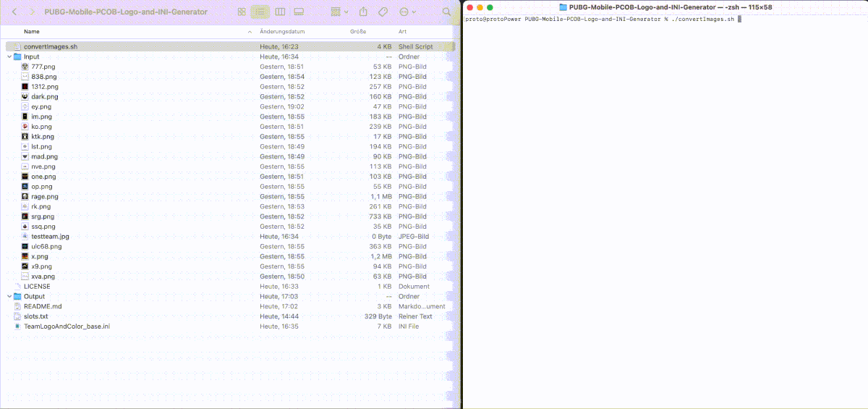This screenshot has height=409, width=868.
Task: Switch Finder to column view
Action: [280, 12]
